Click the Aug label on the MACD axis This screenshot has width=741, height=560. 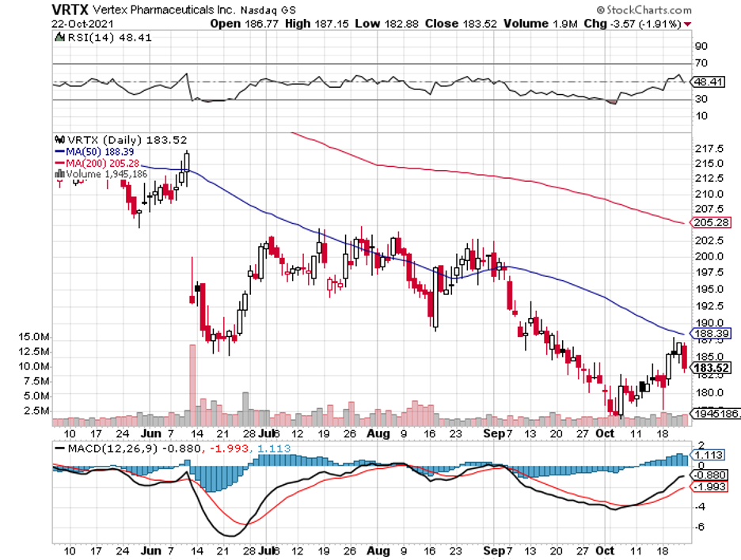click(378, 551)
